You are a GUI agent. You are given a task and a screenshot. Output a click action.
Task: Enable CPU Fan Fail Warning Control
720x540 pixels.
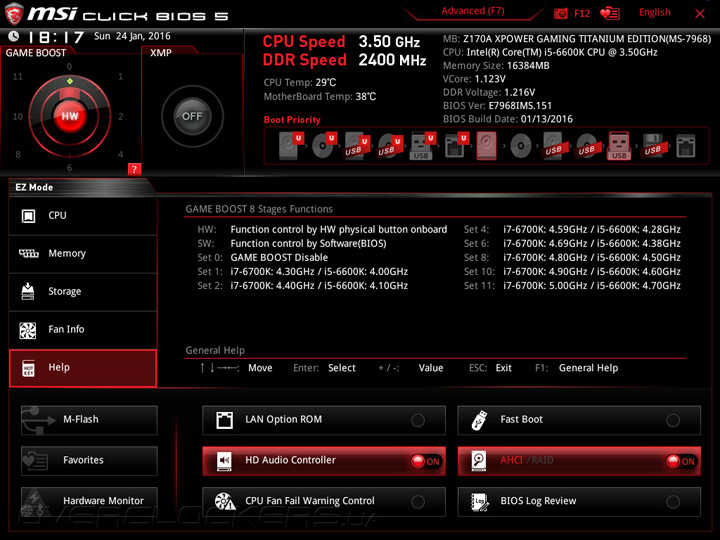coord(418,502)
